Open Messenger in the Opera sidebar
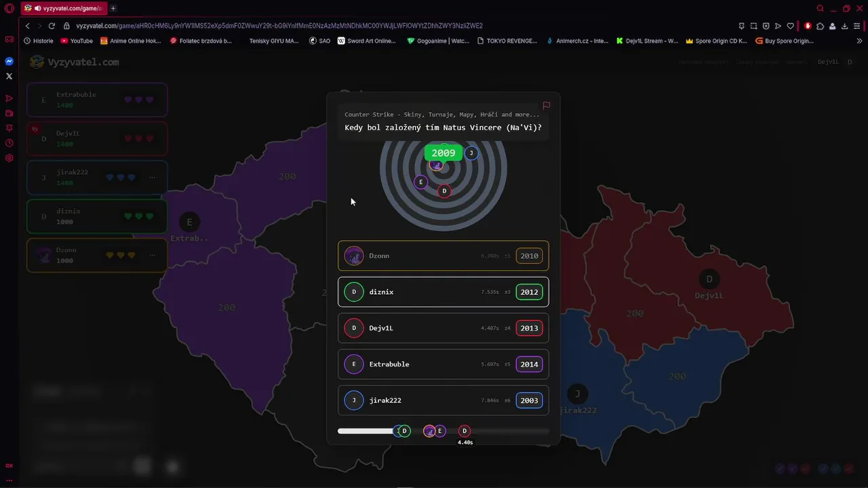This screenshot has height=488, width=868. [x=9, y=61]
